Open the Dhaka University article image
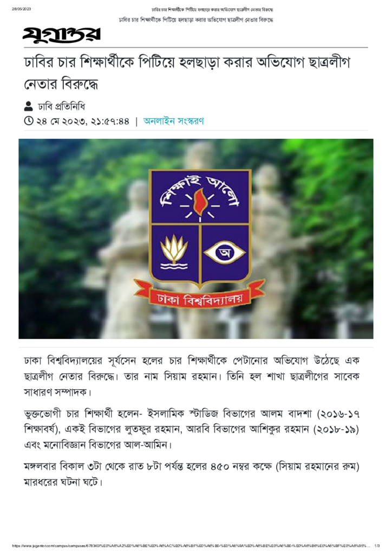This screenshot has width=392, height=555. click(196, 238)
